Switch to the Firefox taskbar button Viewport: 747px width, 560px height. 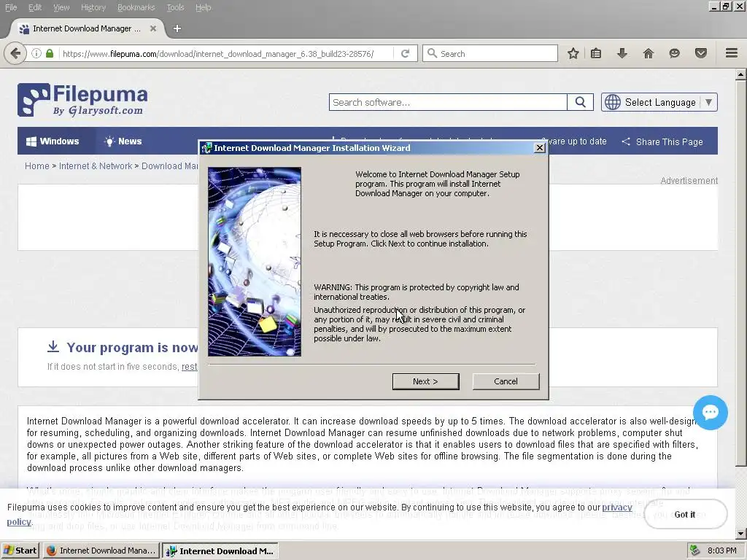point(101,551)
